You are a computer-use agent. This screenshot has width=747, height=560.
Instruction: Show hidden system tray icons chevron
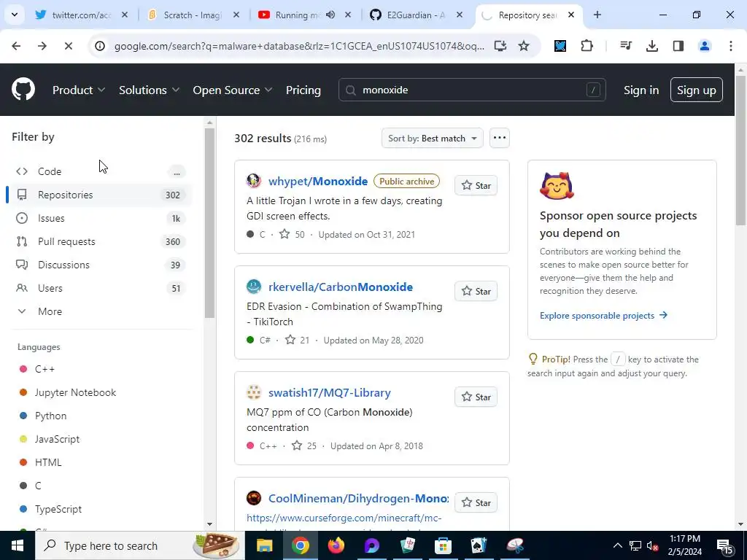[617, 545]
